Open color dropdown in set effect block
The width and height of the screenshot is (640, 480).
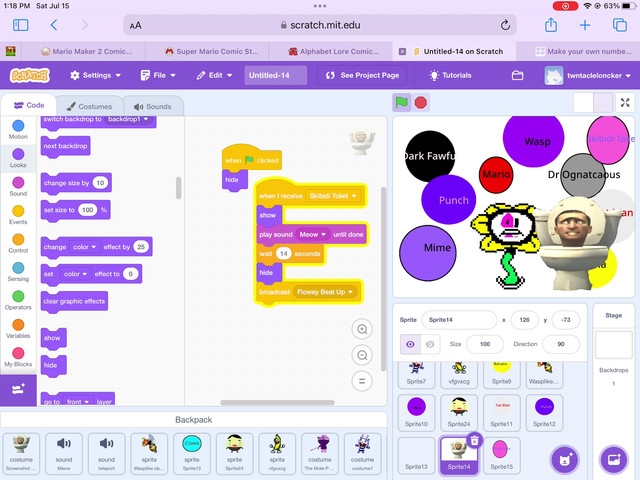coord(76,274)
